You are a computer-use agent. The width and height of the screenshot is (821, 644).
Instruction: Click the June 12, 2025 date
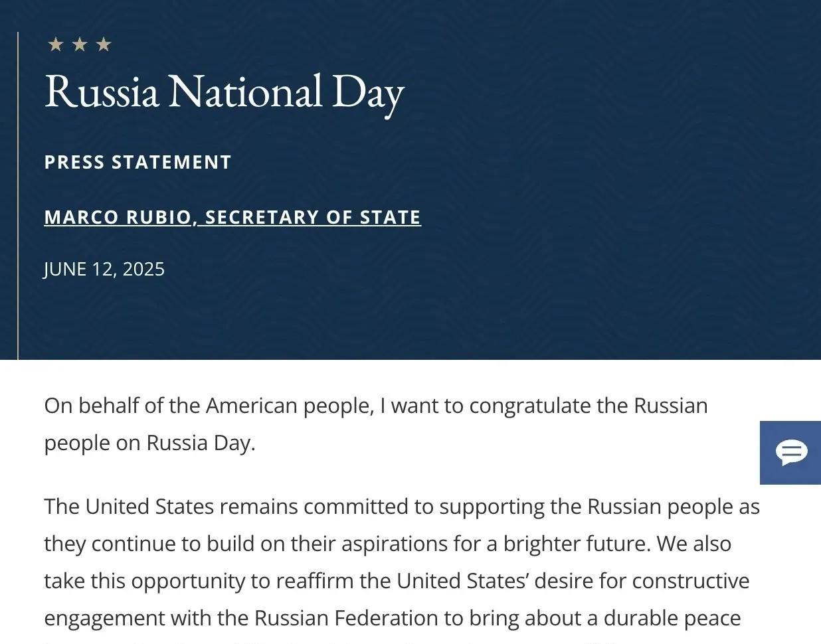[104, 269]
